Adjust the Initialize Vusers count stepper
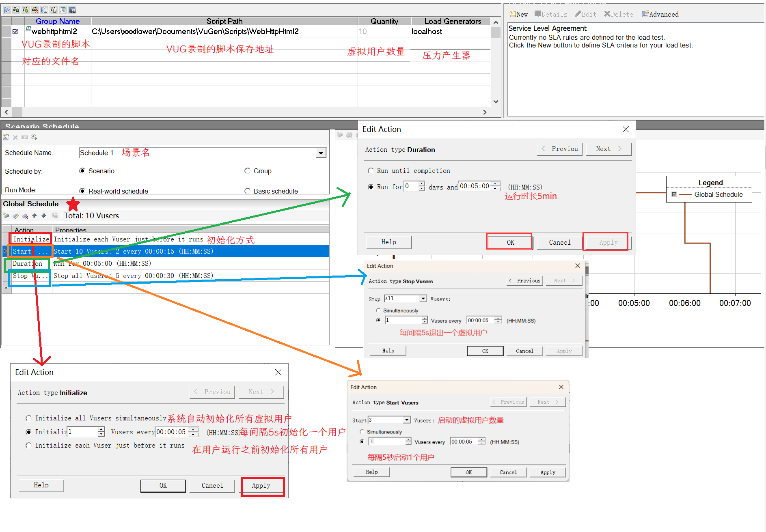The width and height of the screenshot is (766, 532). coord(101,432)
